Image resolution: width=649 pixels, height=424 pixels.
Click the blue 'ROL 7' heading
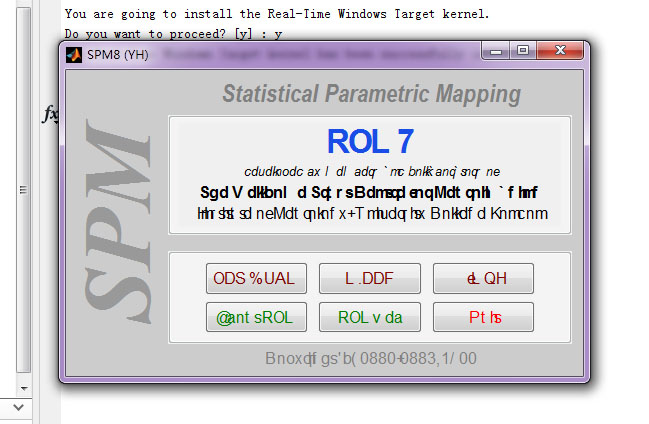(370, 142)
